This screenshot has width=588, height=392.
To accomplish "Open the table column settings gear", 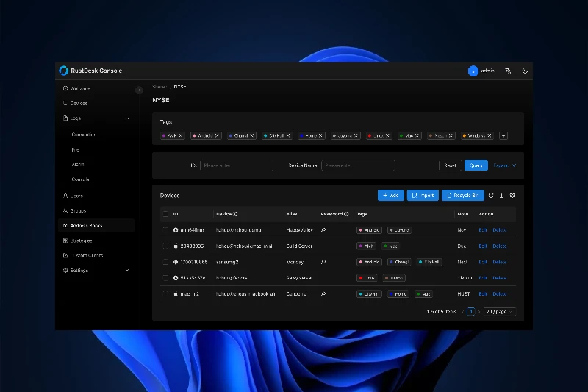I will coord(512,196).
